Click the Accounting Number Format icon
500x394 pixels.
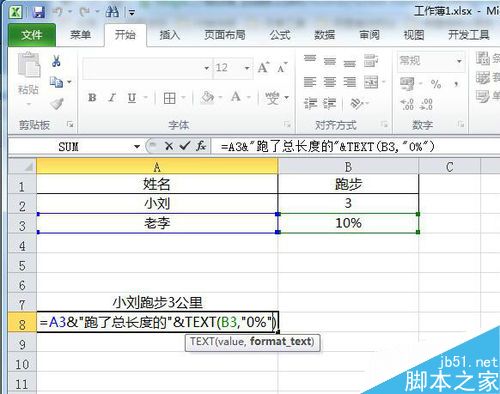pos(407,83)
